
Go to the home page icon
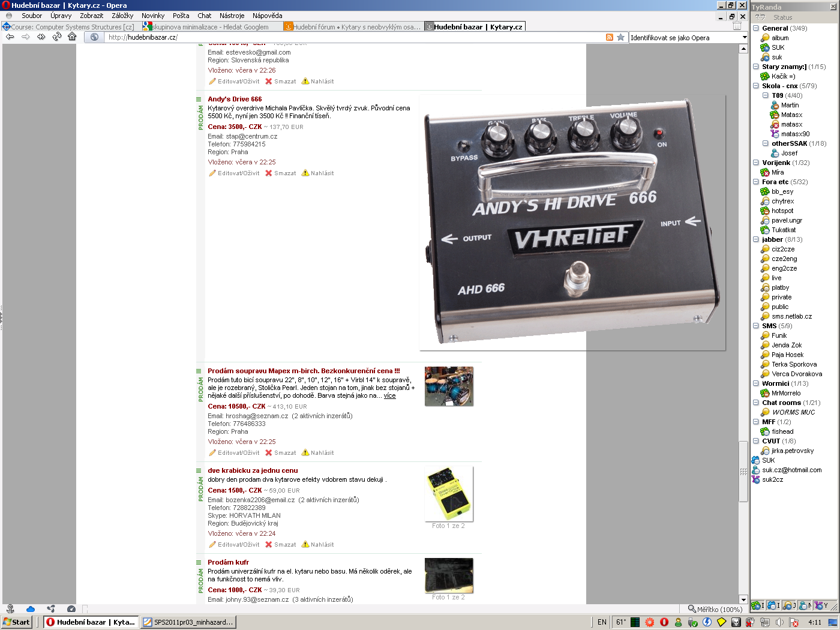tap(72, 37)
